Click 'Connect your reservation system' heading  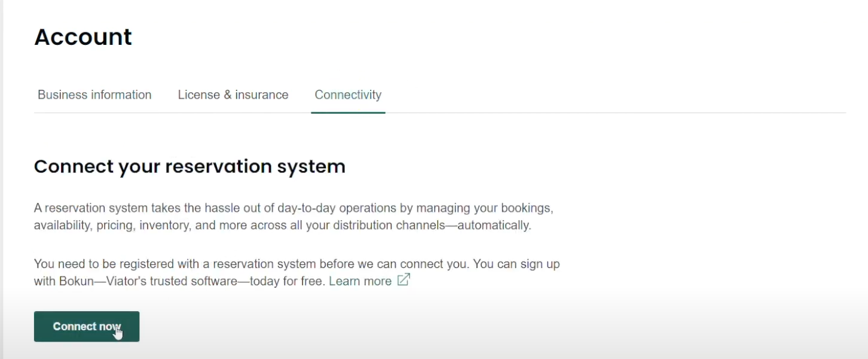tap(190, 166)
